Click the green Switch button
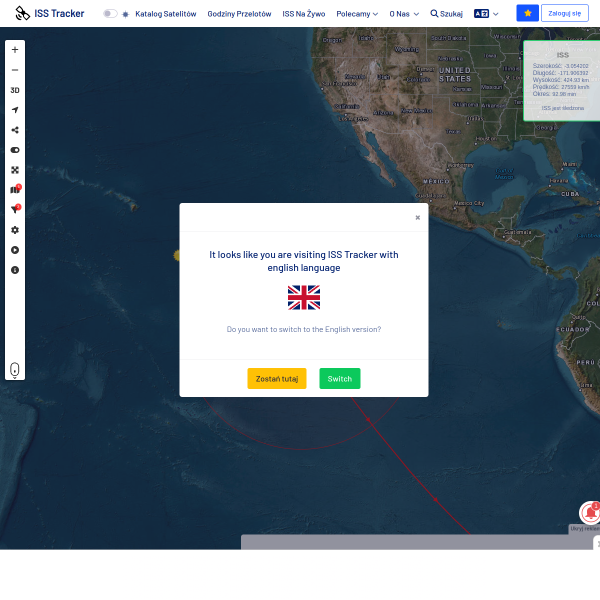600x600 pixels. tap(339, 379)
